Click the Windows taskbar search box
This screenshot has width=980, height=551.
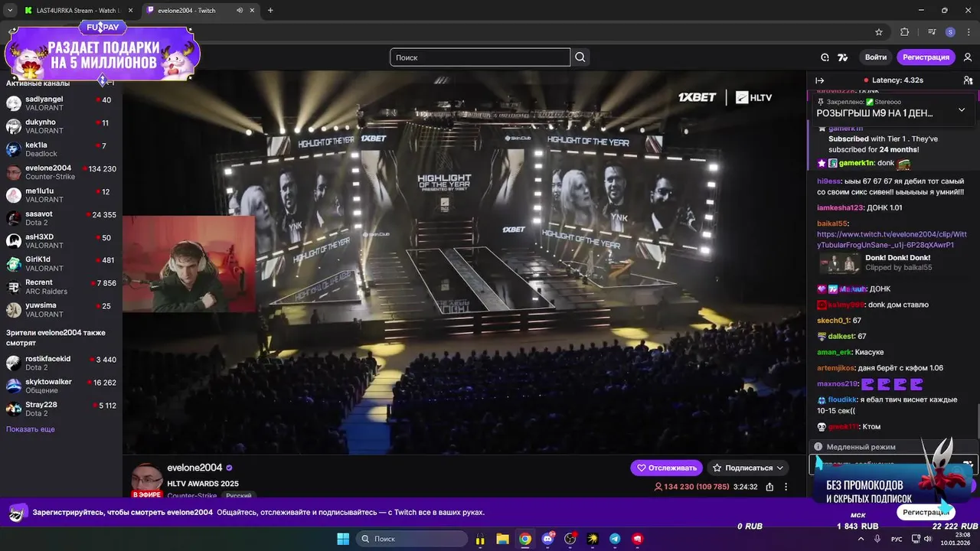(412, 539)
